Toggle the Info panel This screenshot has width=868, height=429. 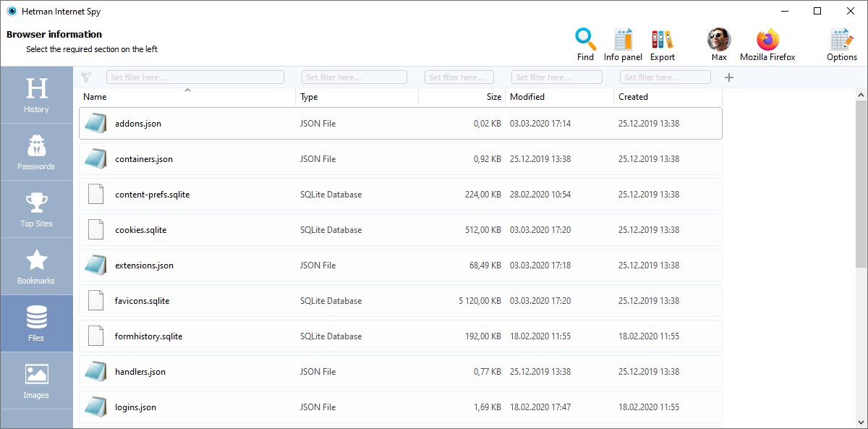pos(623,44)
